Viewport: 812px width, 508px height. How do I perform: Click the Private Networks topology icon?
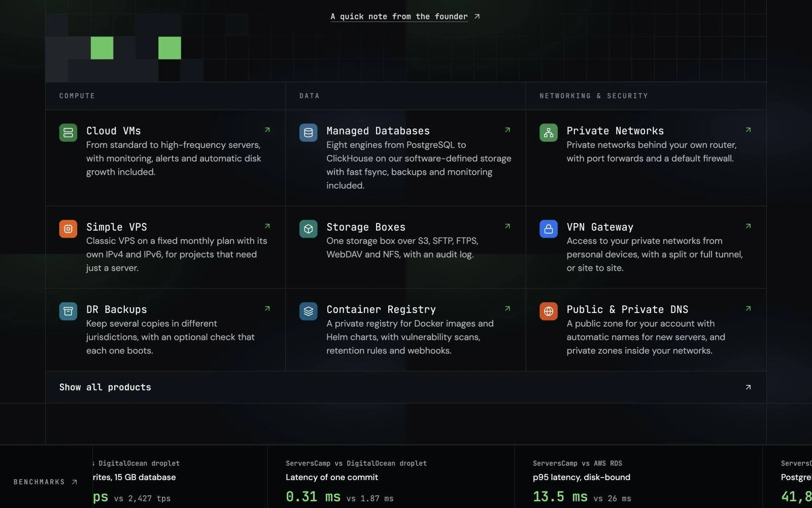pos(549,133)
